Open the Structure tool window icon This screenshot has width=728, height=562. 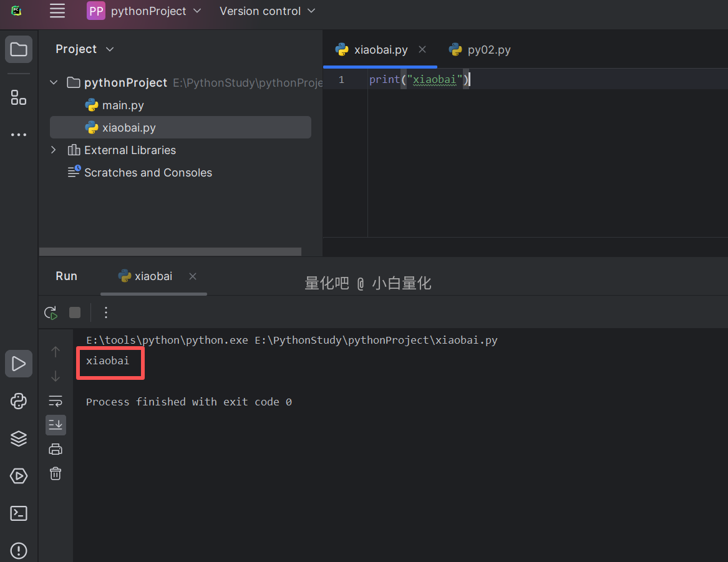(x=19, y=97)
